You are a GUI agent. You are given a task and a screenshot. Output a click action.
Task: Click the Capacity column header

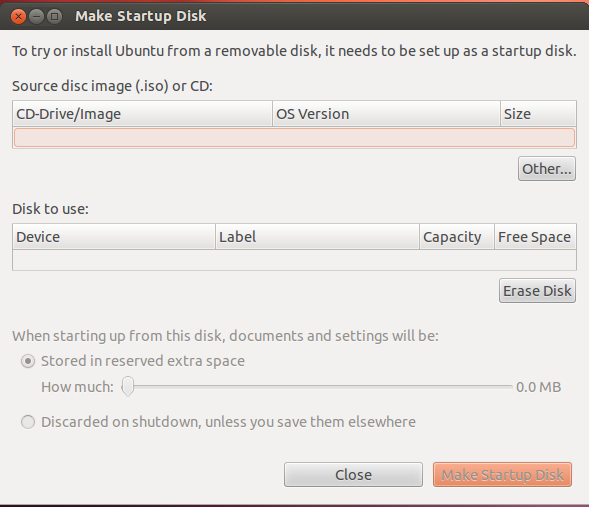click(x=457, y=237)
